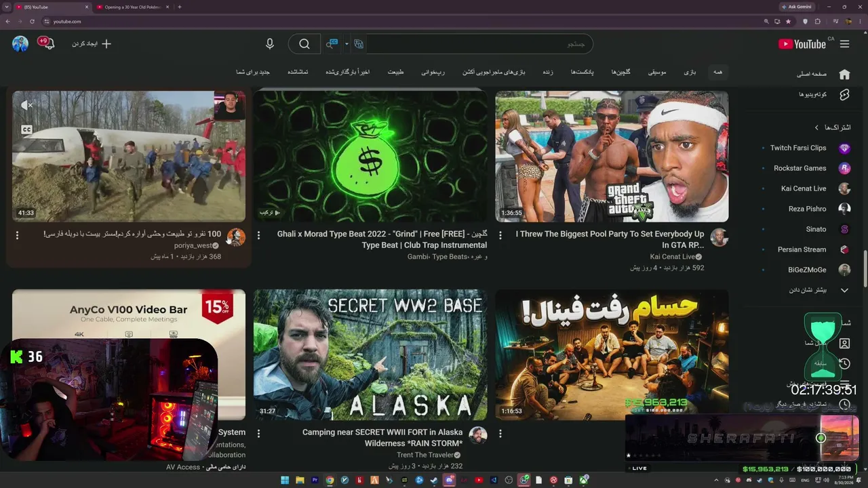Open the Kai Cenat GTA pool party thumbnail
Viewport: 868px width, 488px height.
(612, 157)
